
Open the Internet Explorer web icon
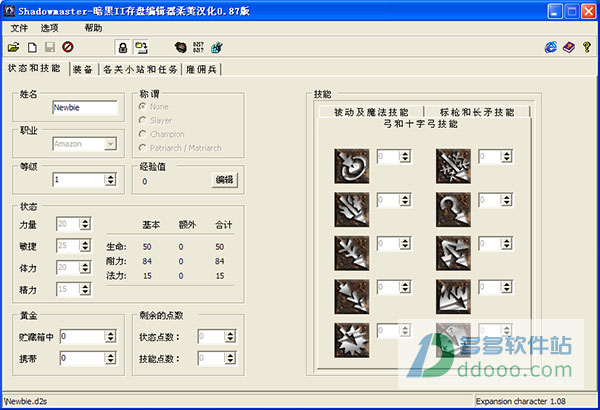(x=551, y=47)
